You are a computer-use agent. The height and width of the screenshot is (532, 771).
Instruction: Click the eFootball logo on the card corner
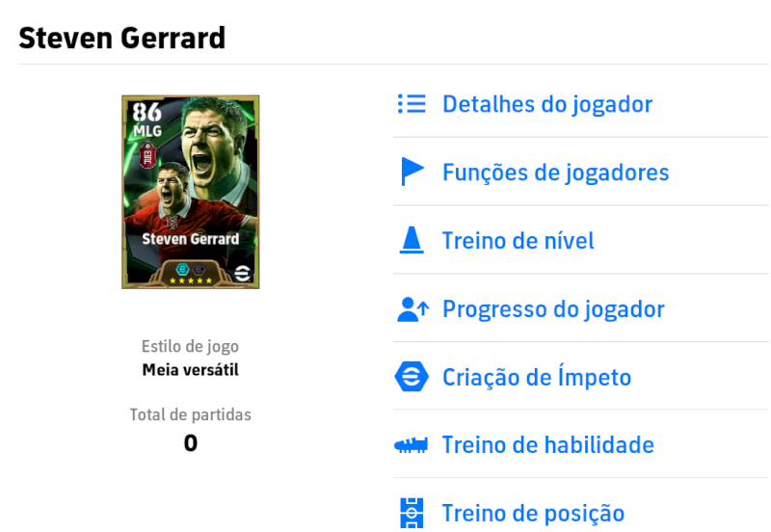pos(243,273)
